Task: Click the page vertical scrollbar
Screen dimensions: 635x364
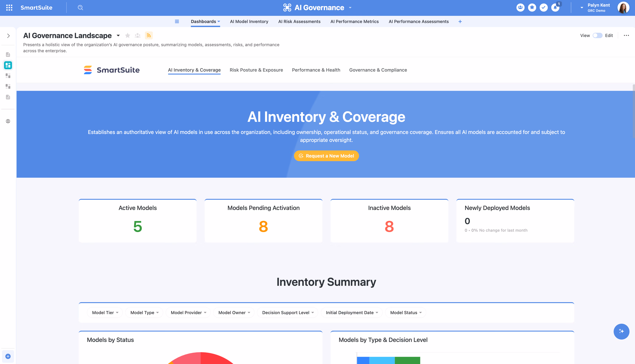Action: pos(634,111)
